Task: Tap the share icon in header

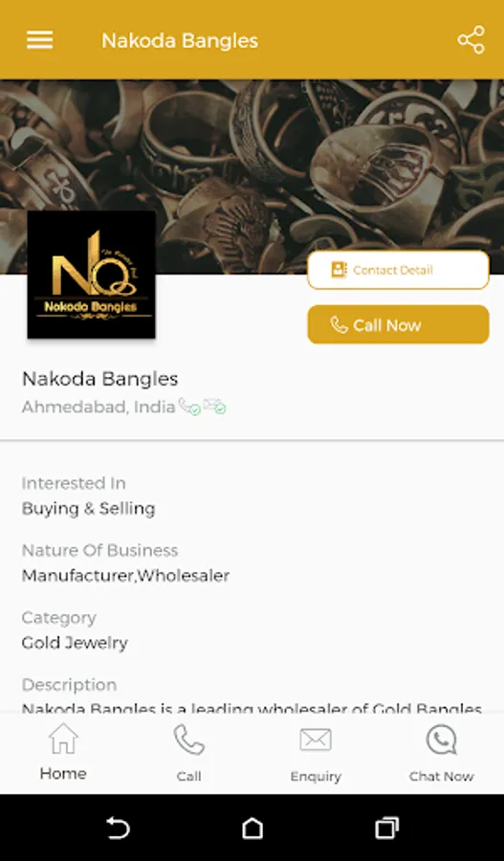Action: [471, 40]
